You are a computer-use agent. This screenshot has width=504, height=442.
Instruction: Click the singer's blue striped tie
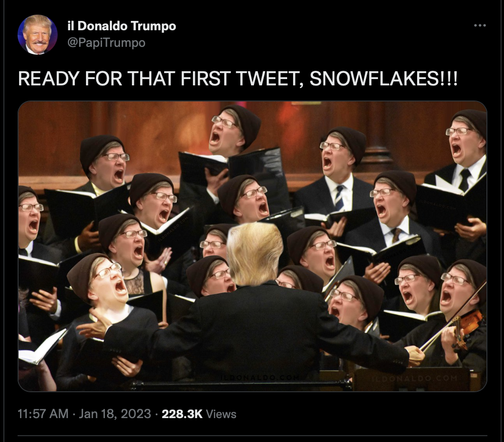339,198
